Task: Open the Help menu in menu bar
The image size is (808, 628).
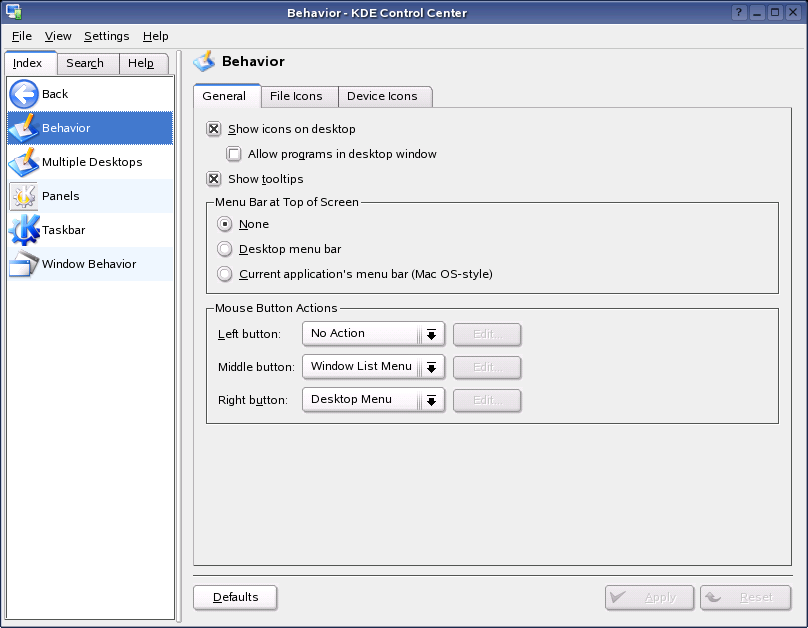Action: click(156, 36)
